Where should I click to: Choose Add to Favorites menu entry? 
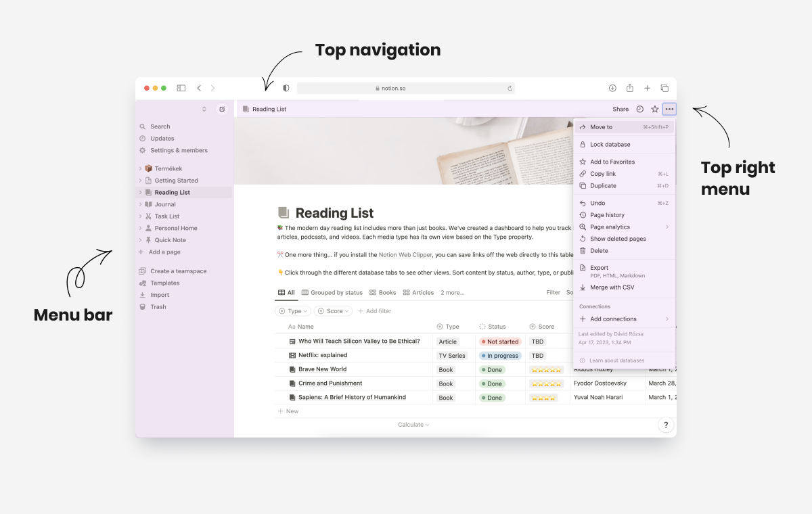624,162
